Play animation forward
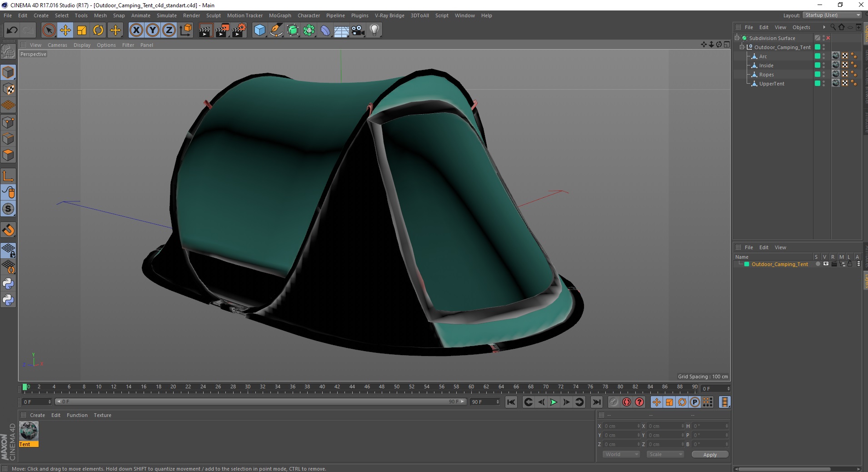The height and width of the screenshot is (472, 868). click(x=554, y=402)
